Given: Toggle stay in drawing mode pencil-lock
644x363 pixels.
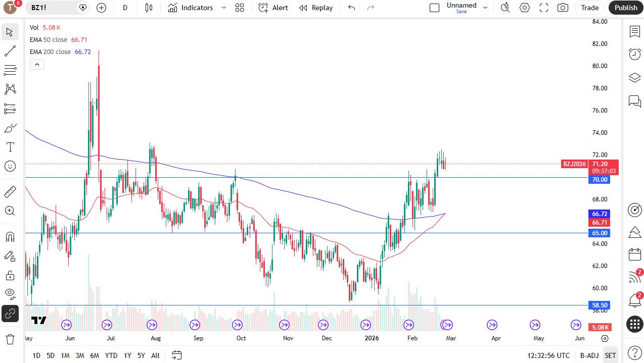Looking at the screenshot, I should click(10, 256).
